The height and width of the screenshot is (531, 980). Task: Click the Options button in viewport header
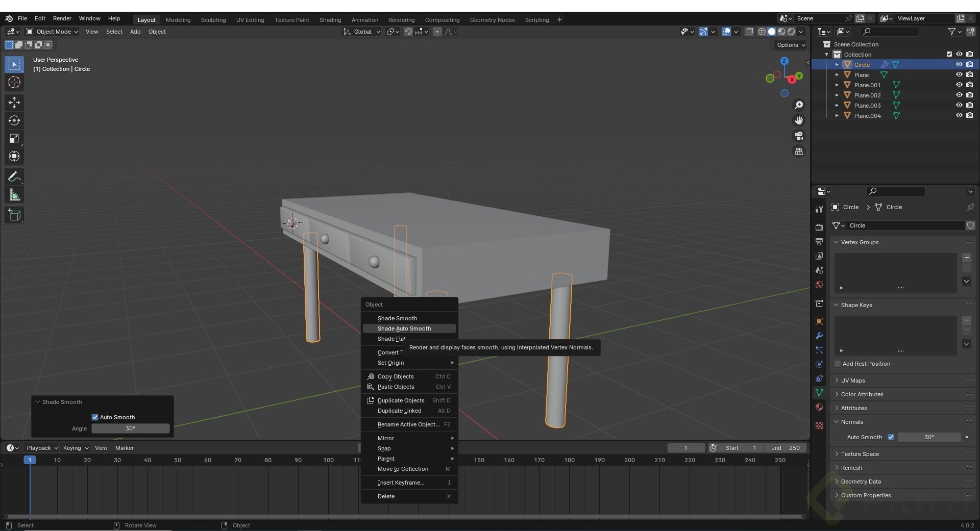[791, 45]
